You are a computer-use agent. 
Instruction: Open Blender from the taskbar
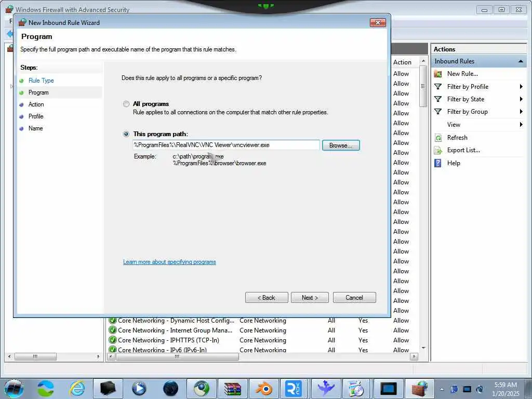click(263, 389)
